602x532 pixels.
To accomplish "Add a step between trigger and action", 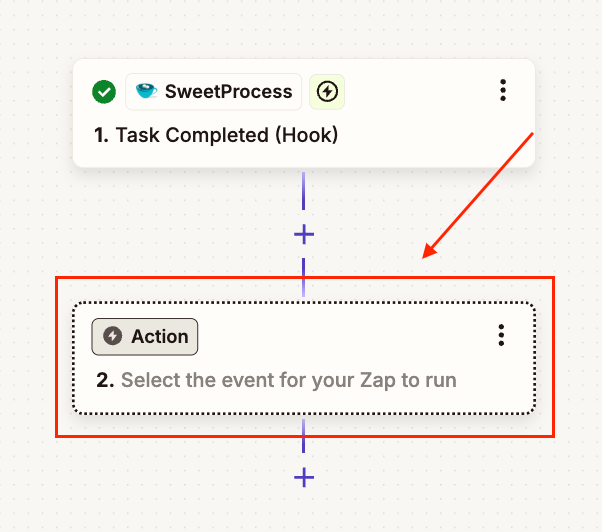I will (304, 234).
